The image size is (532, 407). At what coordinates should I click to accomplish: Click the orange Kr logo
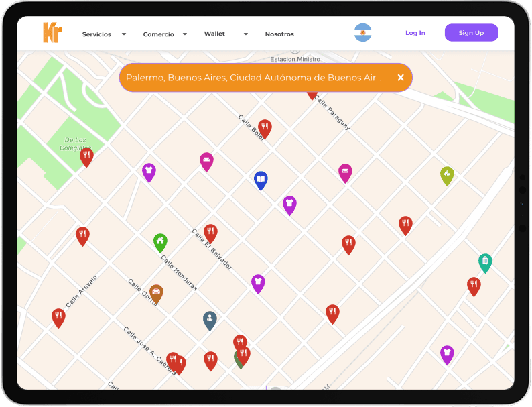52,33
